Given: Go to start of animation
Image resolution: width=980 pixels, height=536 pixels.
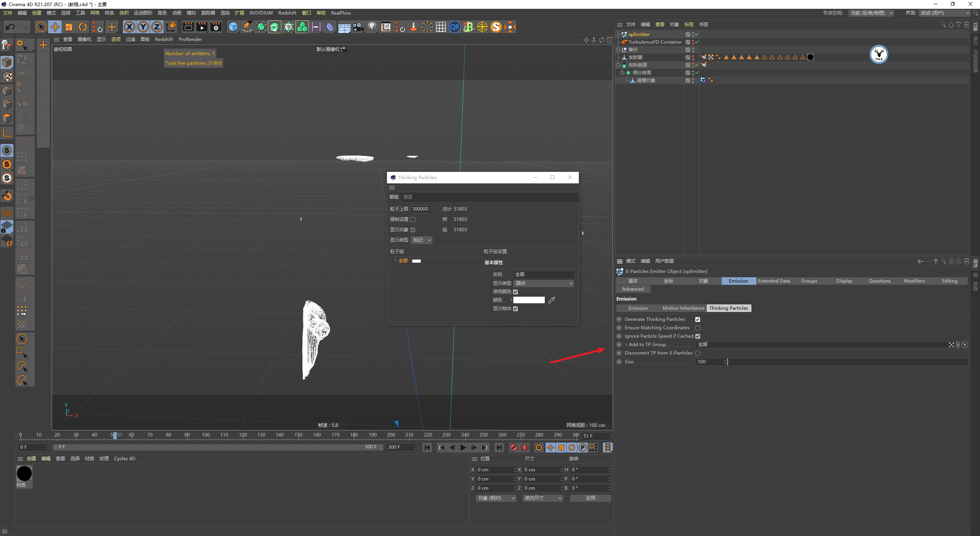Looking at the screenshot, I should (x=427, y=448).
